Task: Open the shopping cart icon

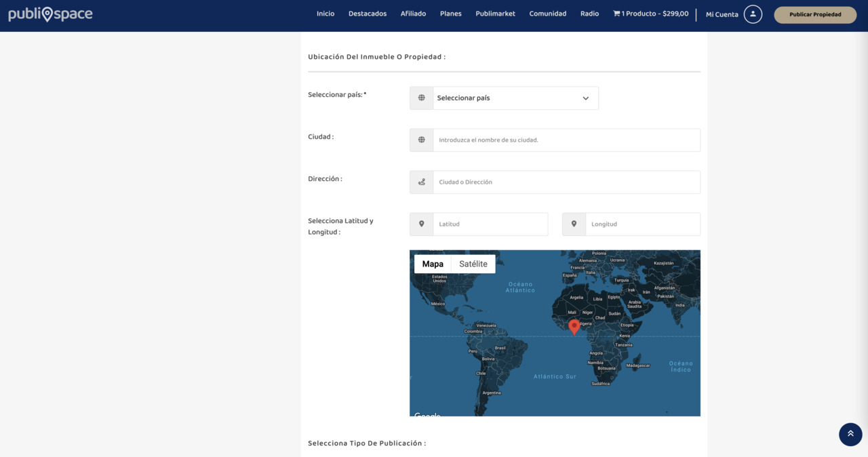Action: tap(616, 14)
